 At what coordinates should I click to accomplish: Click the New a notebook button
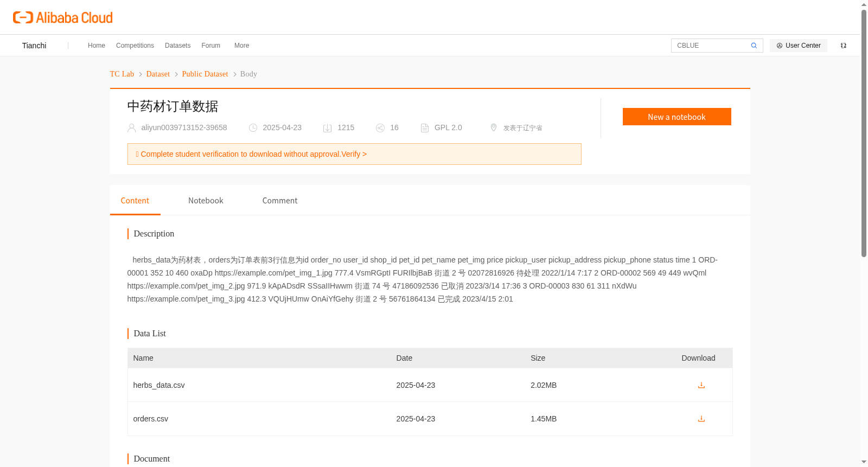(x=676, y=117)
